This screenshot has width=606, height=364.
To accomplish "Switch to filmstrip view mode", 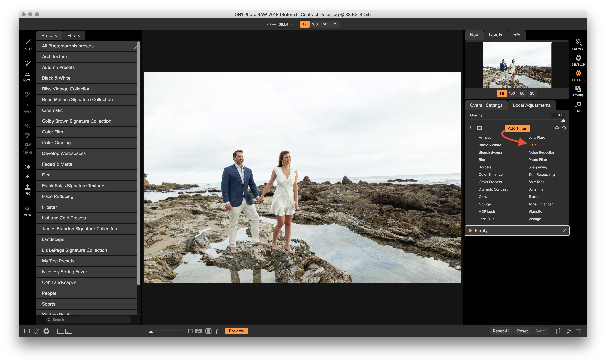I will (68, 331).
